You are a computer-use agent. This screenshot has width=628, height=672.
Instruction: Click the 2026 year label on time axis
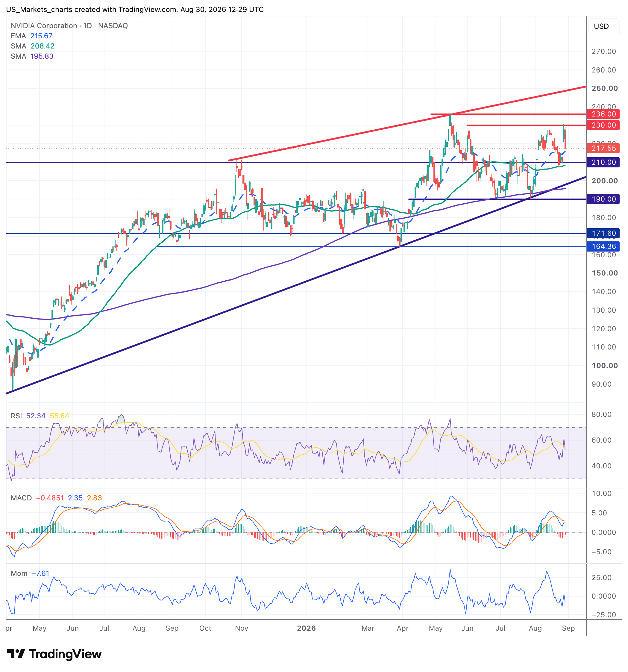[307, 628]
